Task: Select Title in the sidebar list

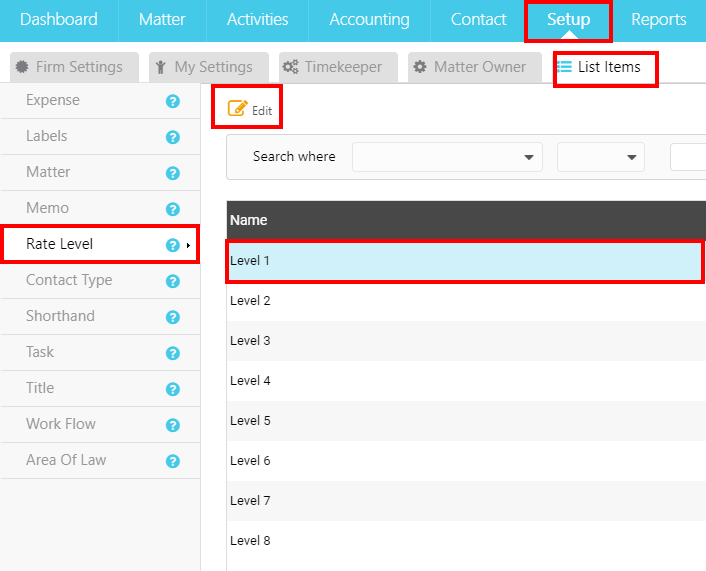Action: [x=100, y=389]
